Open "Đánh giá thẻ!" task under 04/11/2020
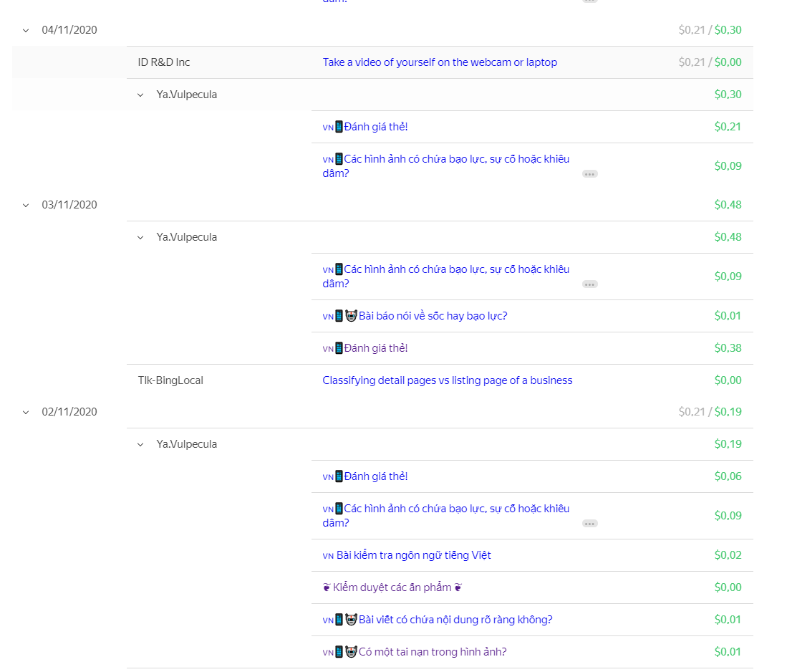The image size is (787, 672). (375, 127)
